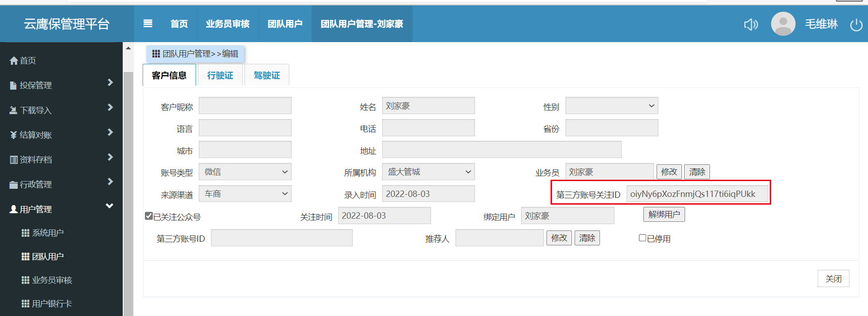
Task: Switch to the 行驶证 tab
Action: click(x=221, y=75)
